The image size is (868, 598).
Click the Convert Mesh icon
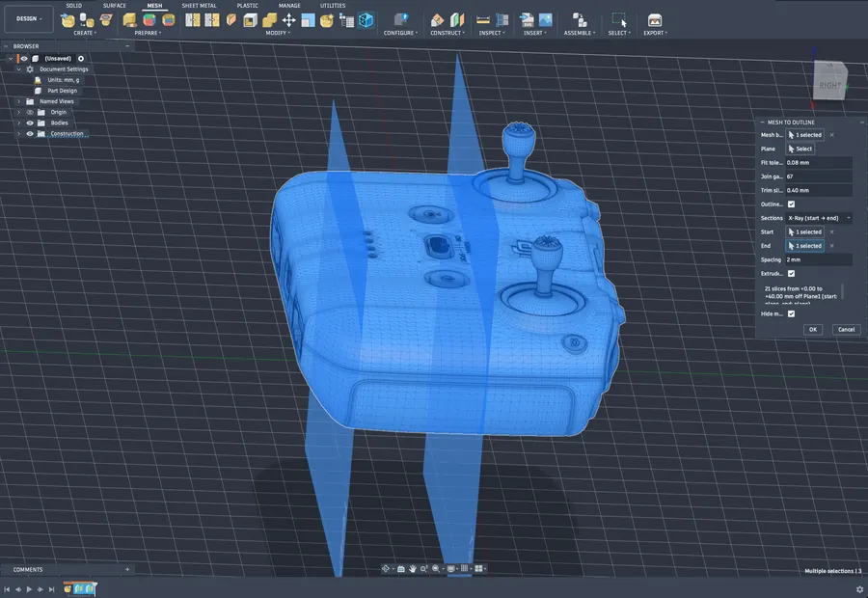pos(327,20)
